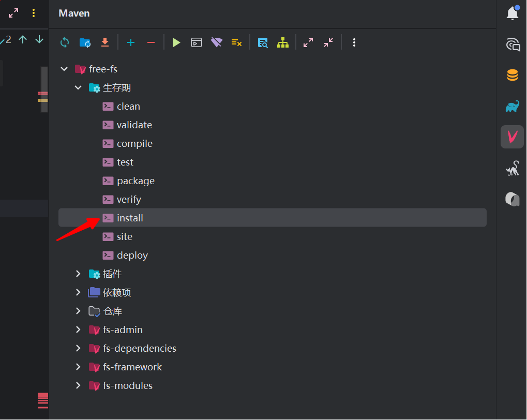
Task: Select the package lifecycle goal
Action: (135, 181)
